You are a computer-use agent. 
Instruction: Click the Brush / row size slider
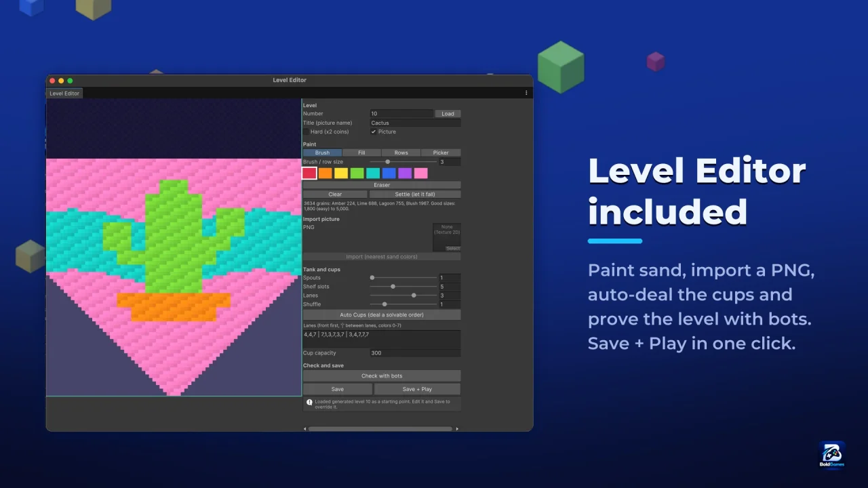point(403,162)
